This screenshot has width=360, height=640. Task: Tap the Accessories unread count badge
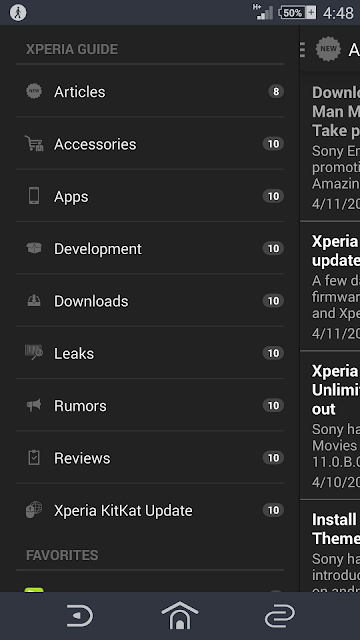pyautogui.click(x=273, y=144)
